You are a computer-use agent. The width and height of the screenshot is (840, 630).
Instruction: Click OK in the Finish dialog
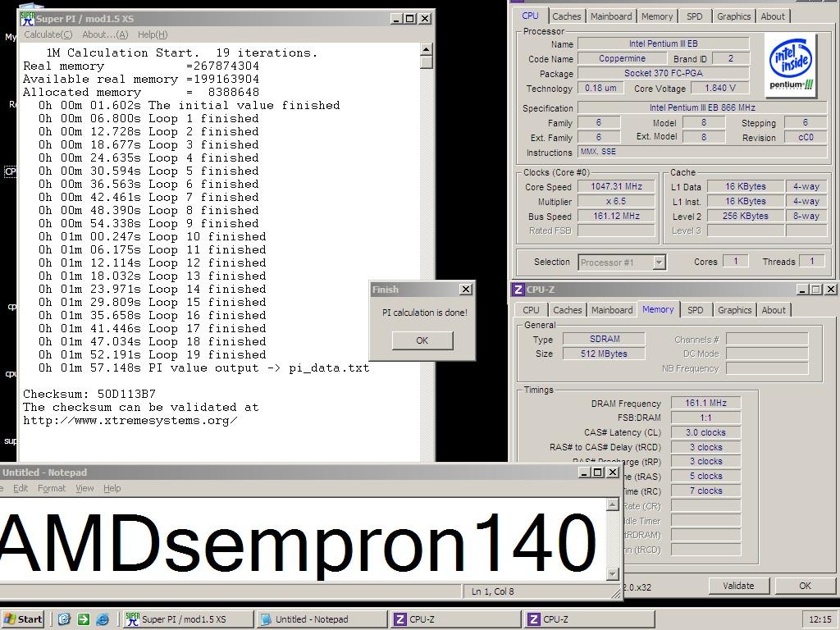422,340
